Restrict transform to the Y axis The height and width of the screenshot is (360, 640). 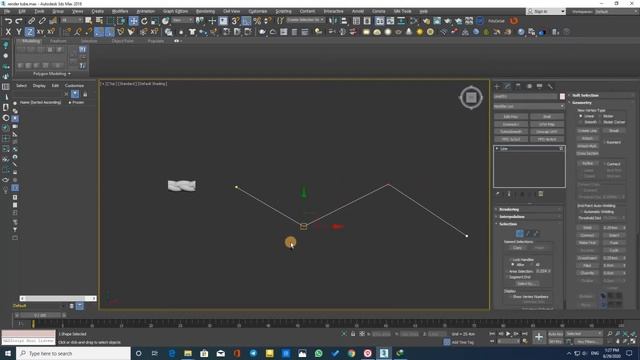pos(19,31)
